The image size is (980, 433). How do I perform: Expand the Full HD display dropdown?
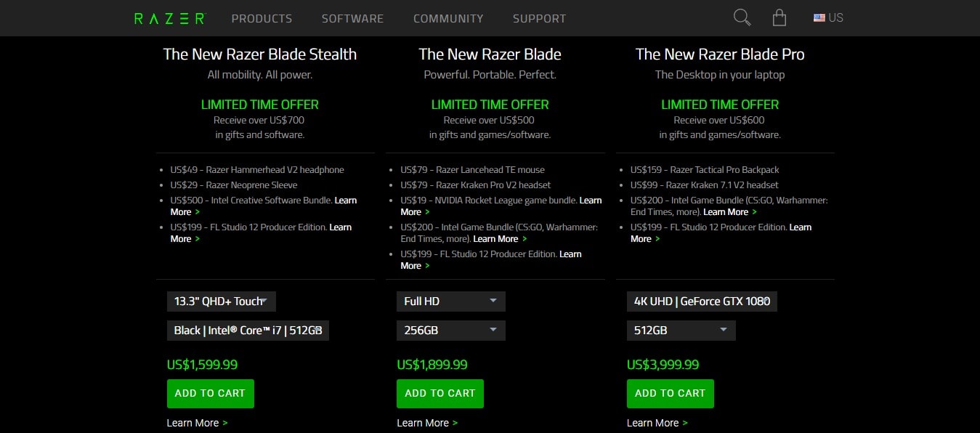451,302
